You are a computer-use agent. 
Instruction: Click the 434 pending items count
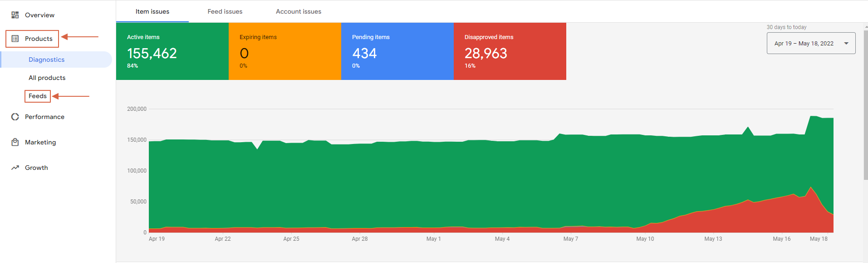click(364, 54)
